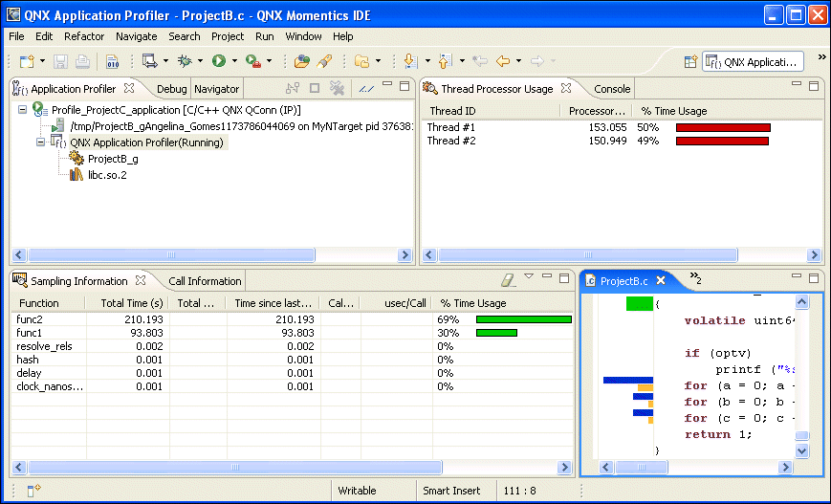
Task: Click the Save toolbar icon
Action: point(60,61)
